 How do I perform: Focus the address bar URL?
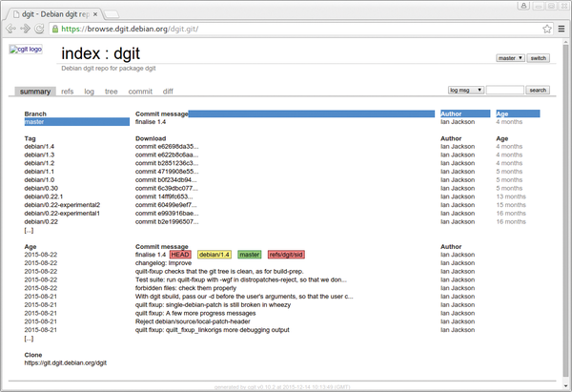pos(296,29)
